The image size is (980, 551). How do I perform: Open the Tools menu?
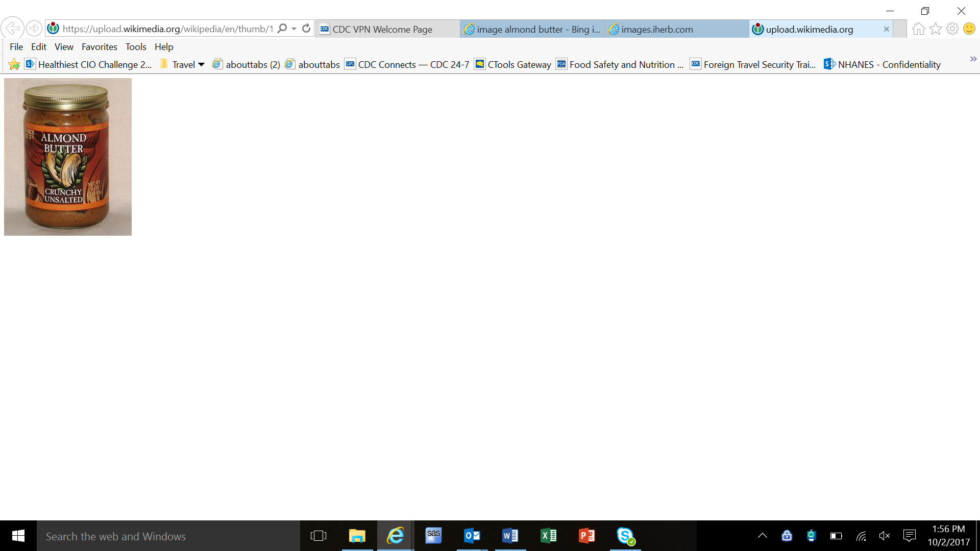point(136,46)
